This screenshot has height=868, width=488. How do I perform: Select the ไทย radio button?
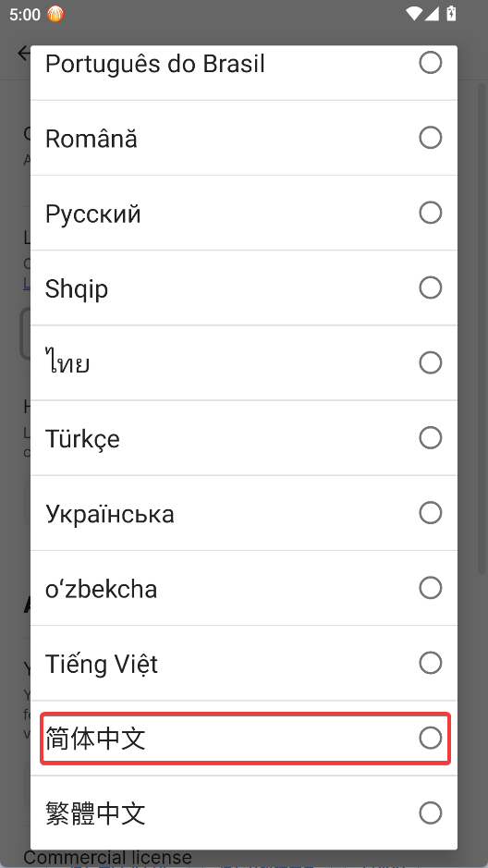(x=430, y=362)
